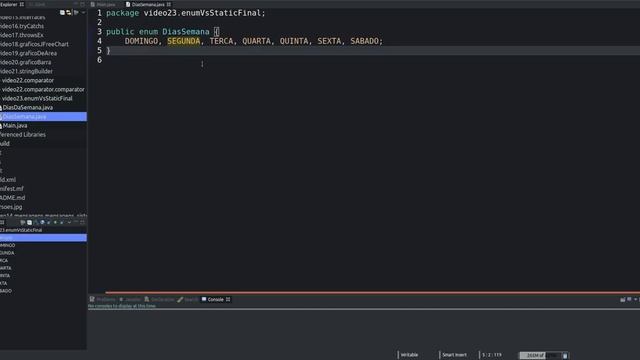Screen dimensions: 640x360
Task: Select SEXTA in Outline view
Action: coord(4,283)
